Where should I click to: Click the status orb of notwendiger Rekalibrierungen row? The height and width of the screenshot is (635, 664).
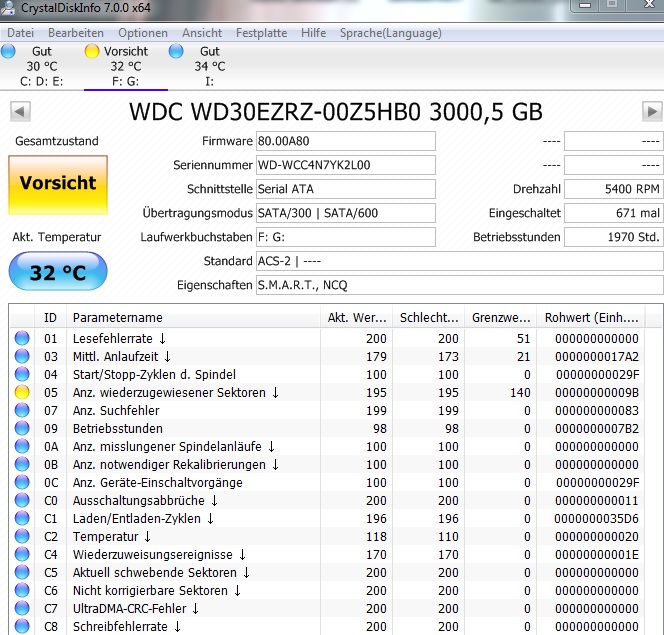click(x=22, y=464)
